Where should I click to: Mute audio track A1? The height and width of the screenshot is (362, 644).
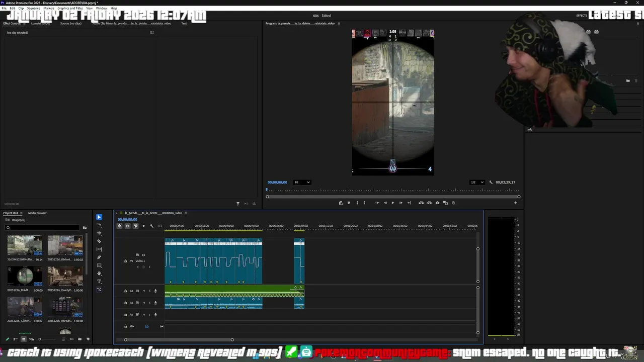pyautogui.click(x=143, y=291)
